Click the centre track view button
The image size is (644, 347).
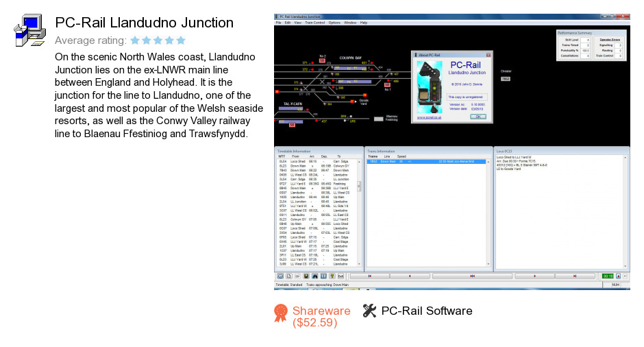[x=472, y=276]
